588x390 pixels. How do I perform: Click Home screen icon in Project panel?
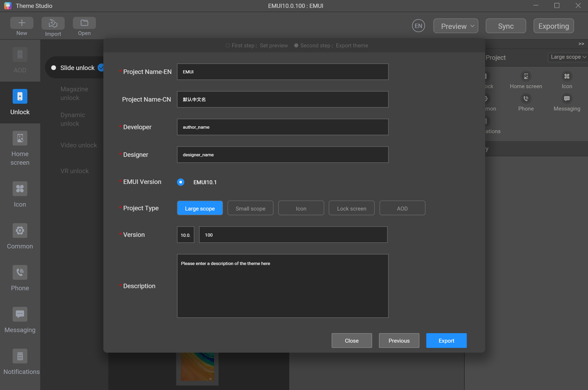pos(526,76)
